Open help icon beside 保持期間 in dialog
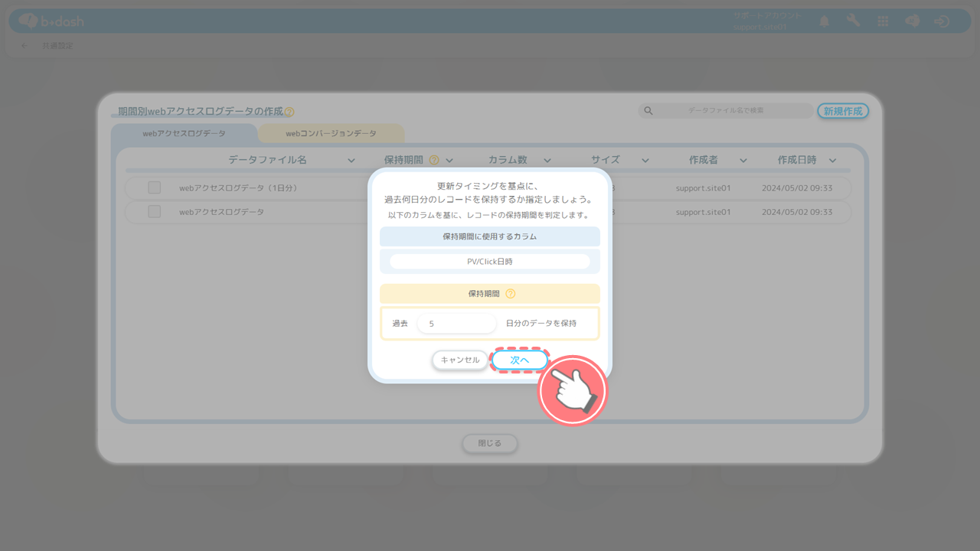This screenshot has width=980, height=551. point(511,293)
